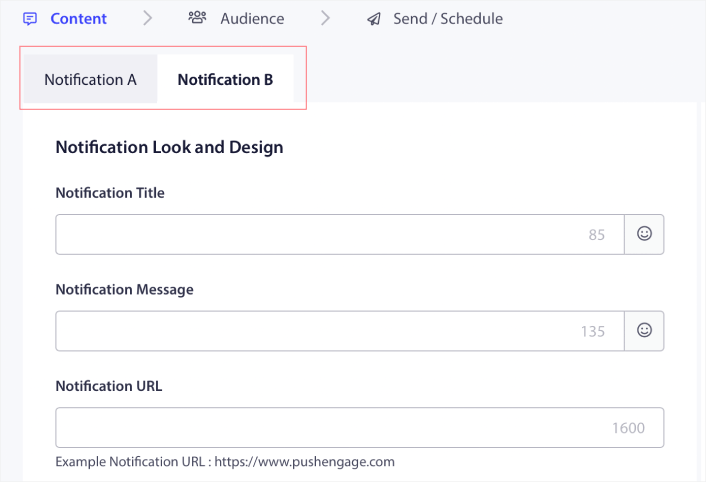
Task: Jump to the Send / Schedule step
Action: pyautogui.click(x=448, y=19)
